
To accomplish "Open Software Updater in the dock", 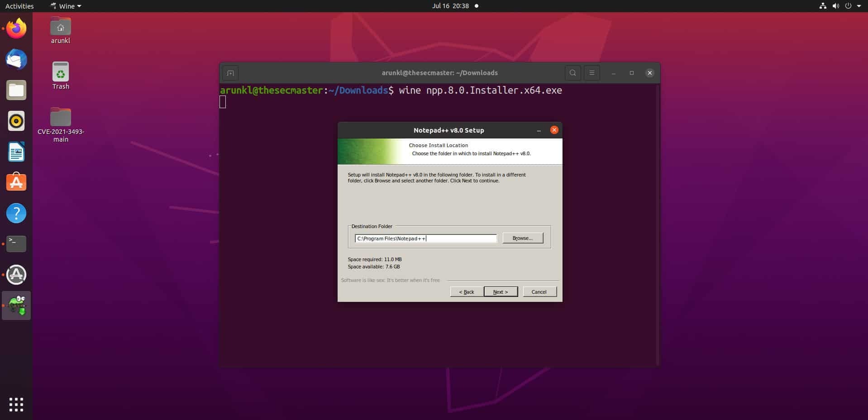I will [x=16, y=275].
